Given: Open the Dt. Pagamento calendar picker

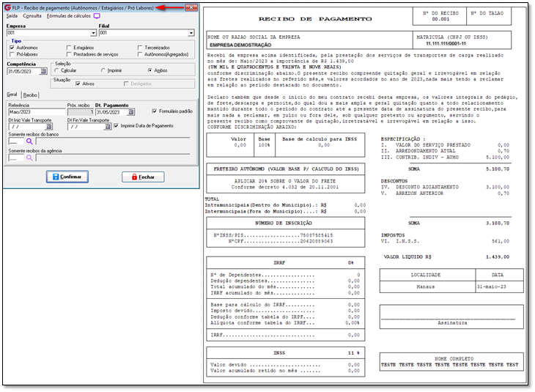Looking at the screenshot, I should point(131,112).
